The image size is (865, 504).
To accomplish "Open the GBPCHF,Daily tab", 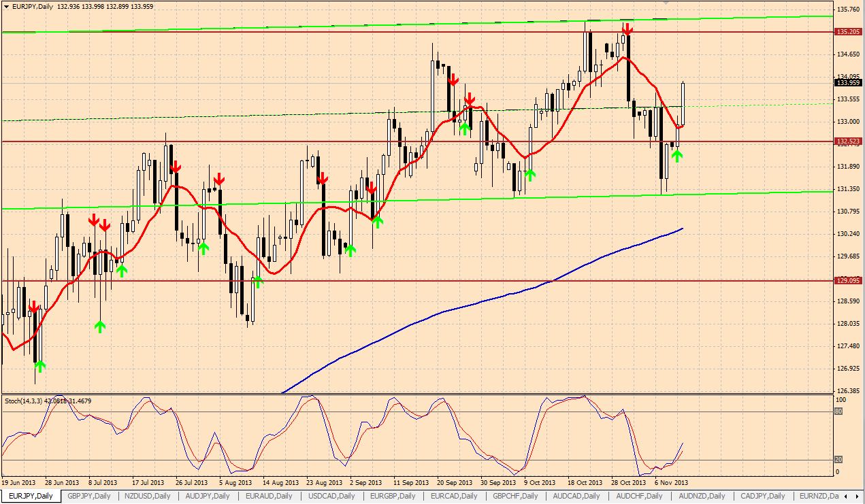I will pos(516,496).
